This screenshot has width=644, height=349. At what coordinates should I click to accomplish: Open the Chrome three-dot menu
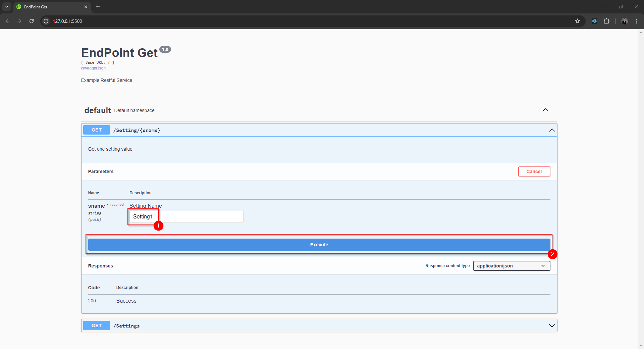[636, 21]
